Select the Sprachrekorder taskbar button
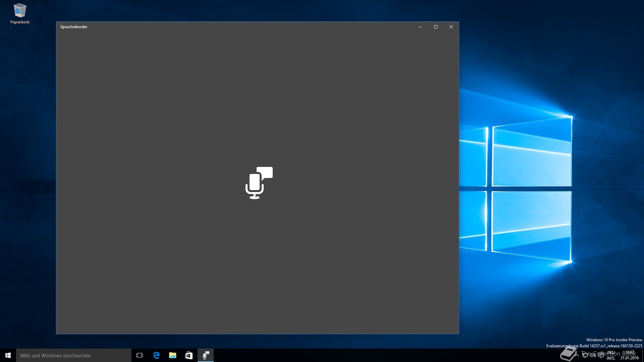644x362 pixels. coord(206,355)
